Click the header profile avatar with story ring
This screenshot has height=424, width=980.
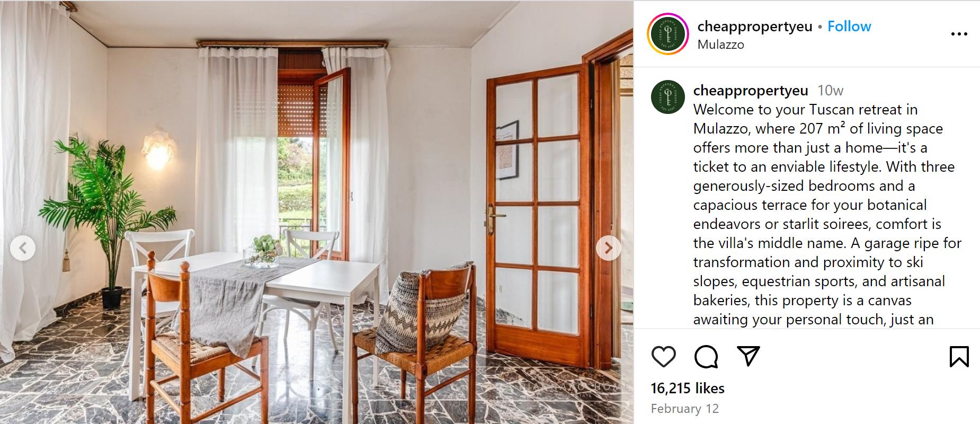(x=668, y=34)
